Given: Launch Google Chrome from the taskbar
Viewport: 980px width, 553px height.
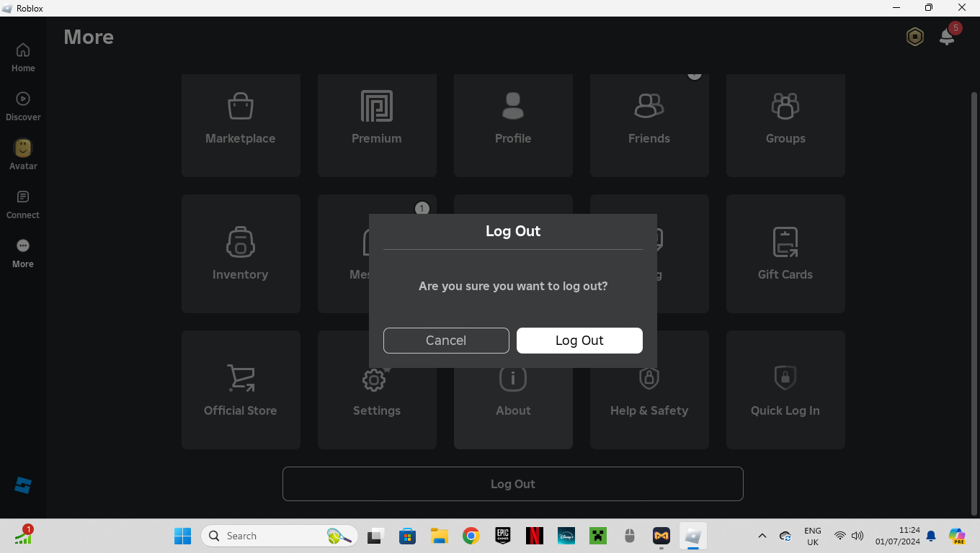Looking at the screenshot, I should 471,536.
